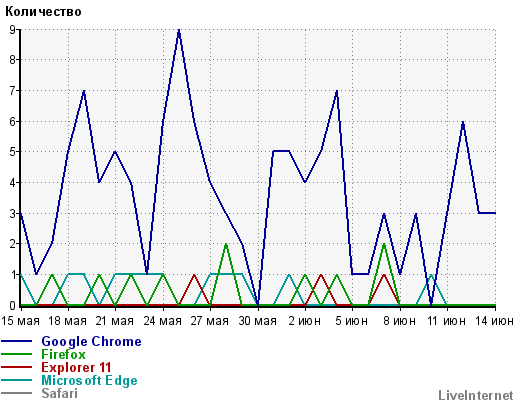Screen dimensions: 520x405
Task: Click the Google Chrome legend label
Action: tap(91, 342)
